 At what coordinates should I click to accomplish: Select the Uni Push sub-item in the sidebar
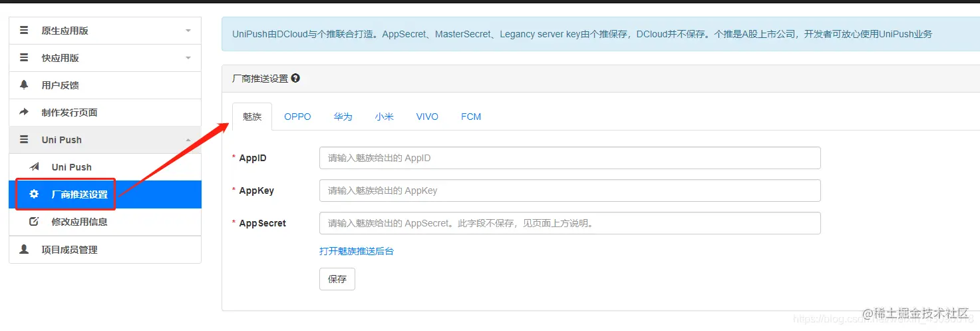coord(105,167)
